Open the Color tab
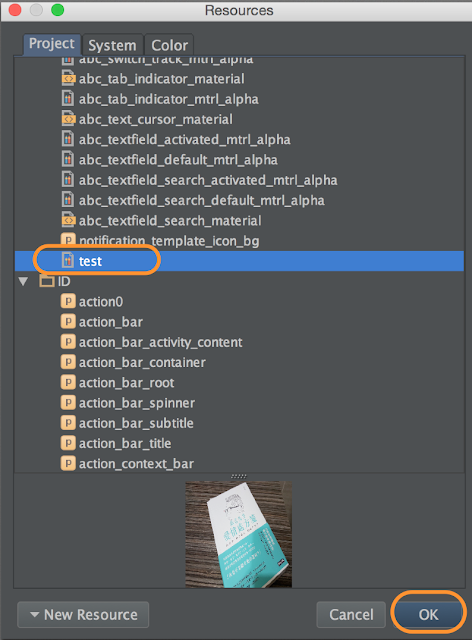The width and height of the screenshot is (472, 640). click(169, 45)
